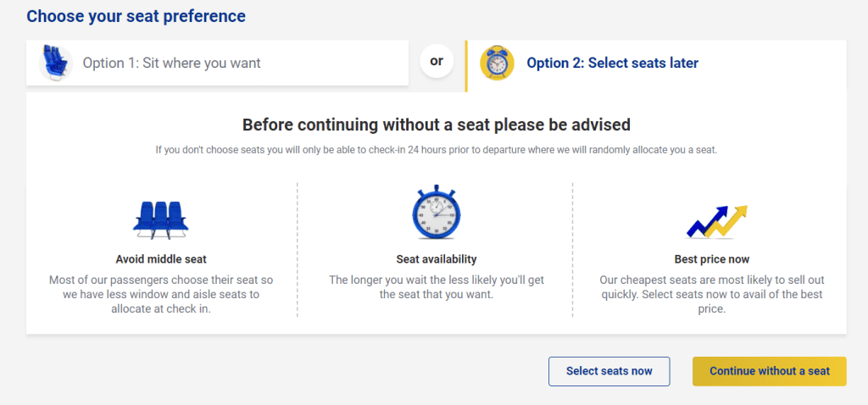
Task: Click the blue stopwatch icon
Action: [436, 212]
